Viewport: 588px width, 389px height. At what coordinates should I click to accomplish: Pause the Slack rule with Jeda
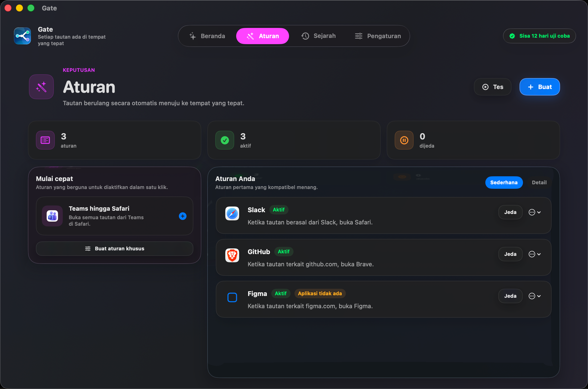tap(510, 212)
